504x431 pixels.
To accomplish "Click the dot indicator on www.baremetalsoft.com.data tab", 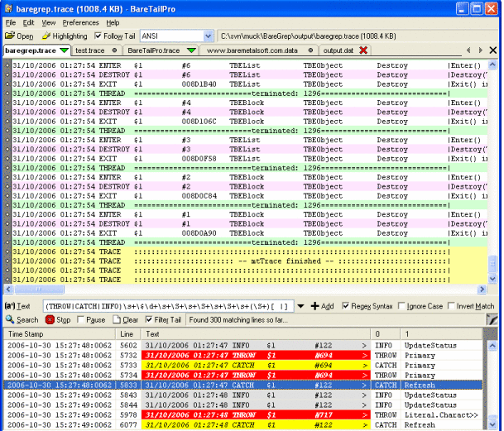I will click(310, 50).
